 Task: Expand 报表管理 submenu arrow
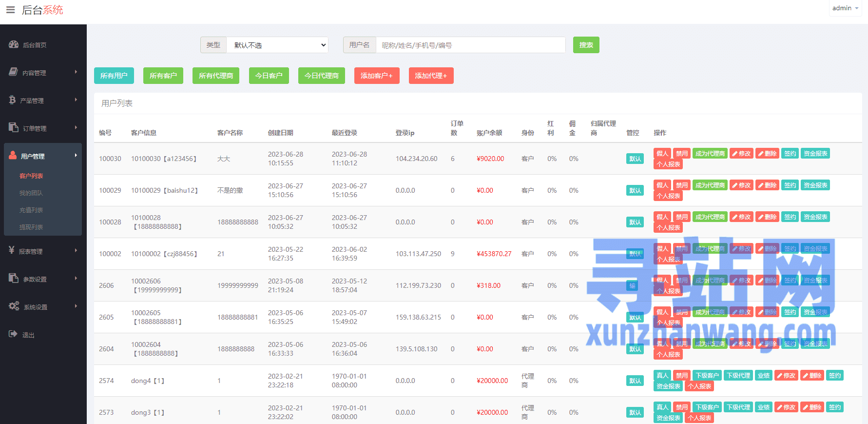(76, 251)
